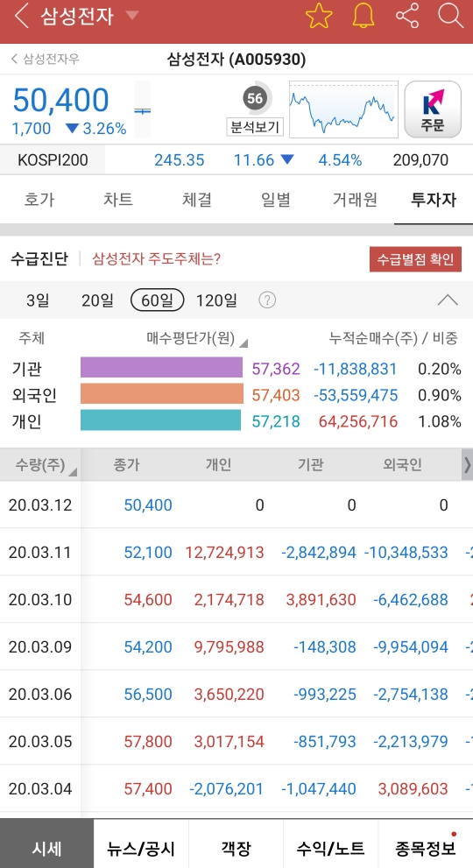This screenshot has height=868, width=473.
Task: Select the 20.03.12 row date
Action: click(40, 505)
